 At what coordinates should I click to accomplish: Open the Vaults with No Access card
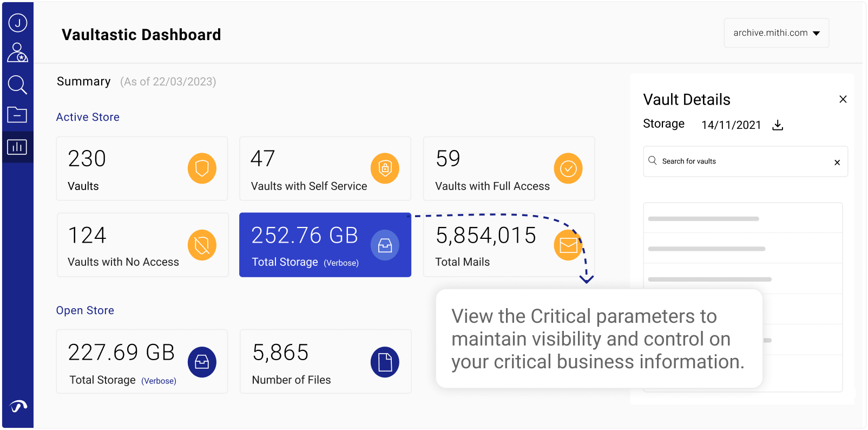tap(142, 245)
